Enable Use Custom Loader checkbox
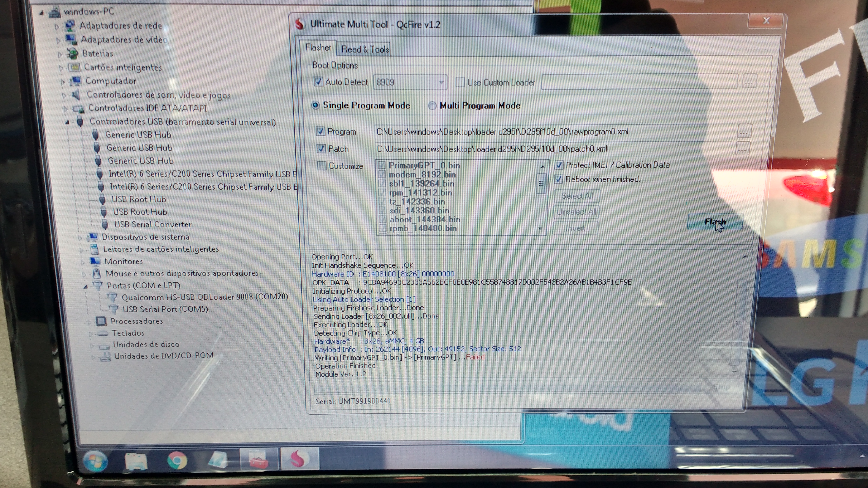This screenshot has width=868, height=488. click(x=460, y=82)
